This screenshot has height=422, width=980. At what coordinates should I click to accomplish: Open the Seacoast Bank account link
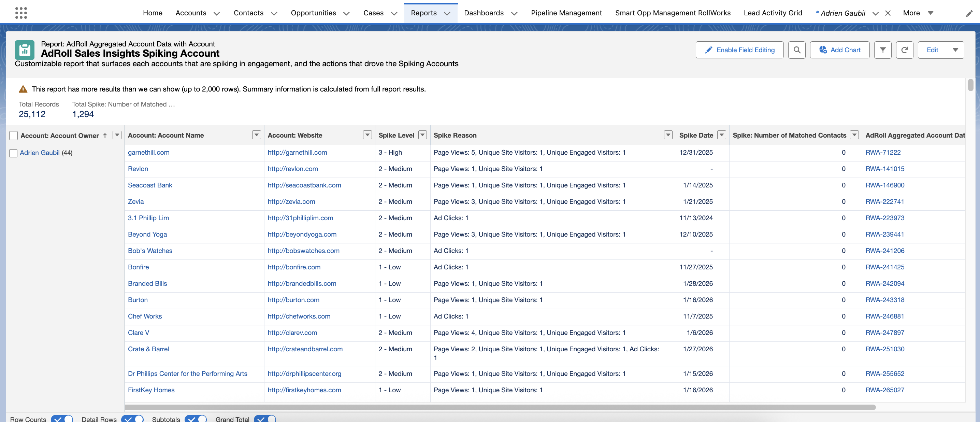point(150,185)
